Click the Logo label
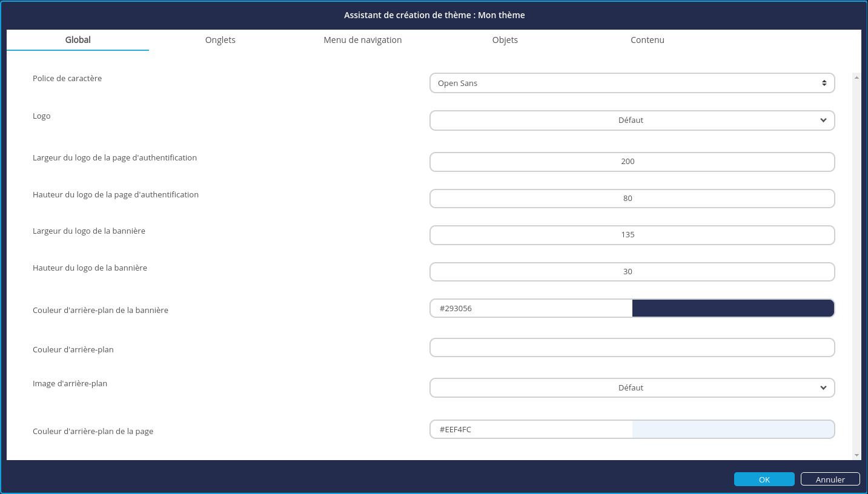 (42, 116)
